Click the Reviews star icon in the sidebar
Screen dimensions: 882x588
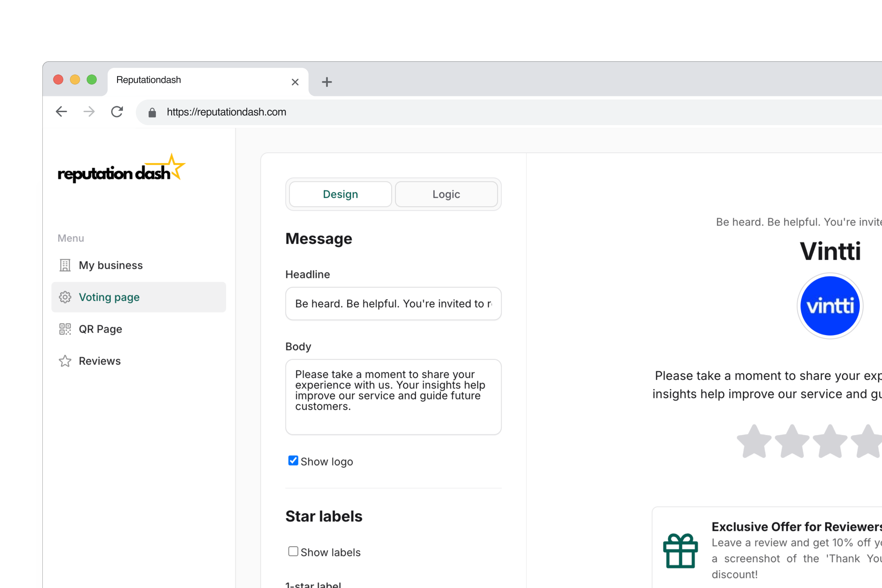pos(65,361)
